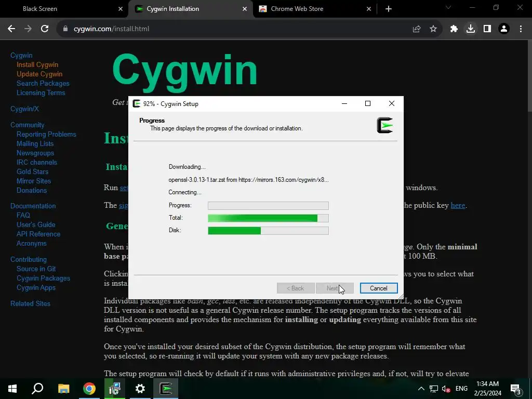The height and width of the screenshot is (399, 532).
Task: Open the Cygwin Apps link
Action: (36, 287)
